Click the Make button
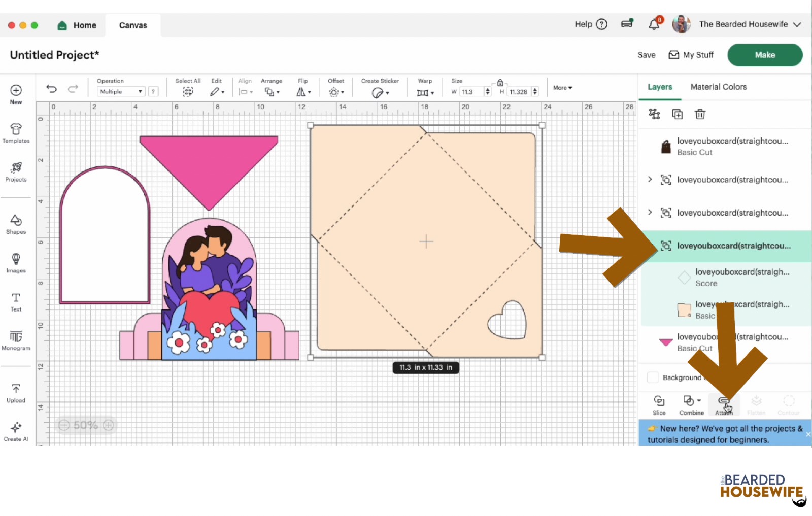812x516 pixels. click(764, 55)
